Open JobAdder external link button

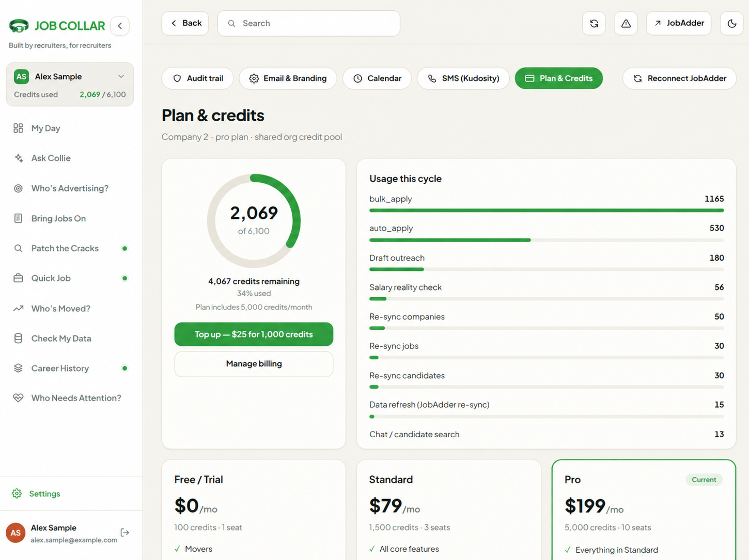[x=679, y=23]
